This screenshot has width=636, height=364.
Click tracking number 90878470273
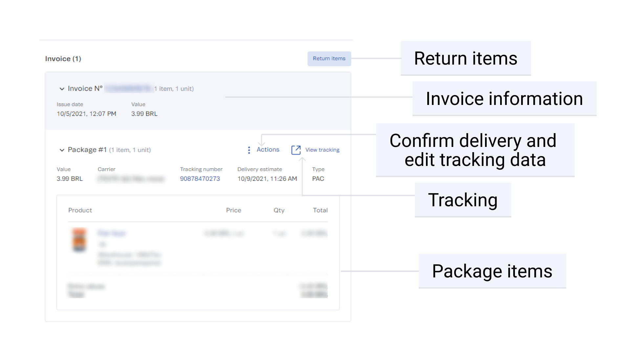(200, 179)
